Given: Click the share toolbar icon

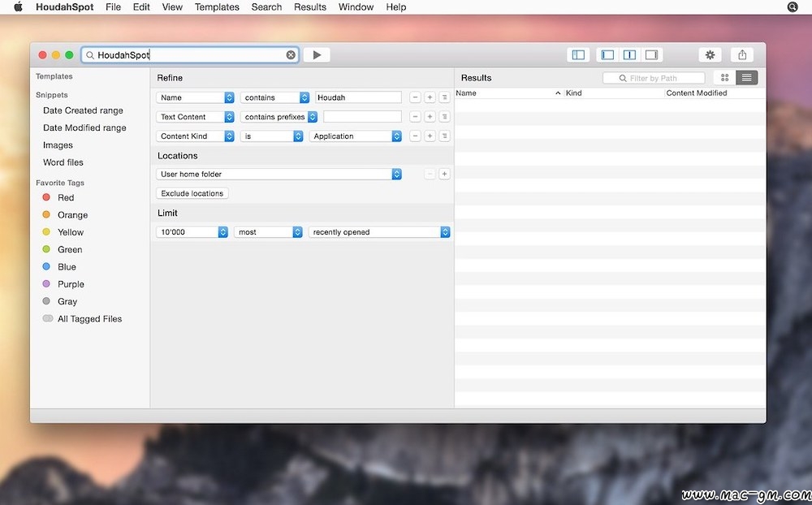Looking at the screenshot, I should 742,55.
